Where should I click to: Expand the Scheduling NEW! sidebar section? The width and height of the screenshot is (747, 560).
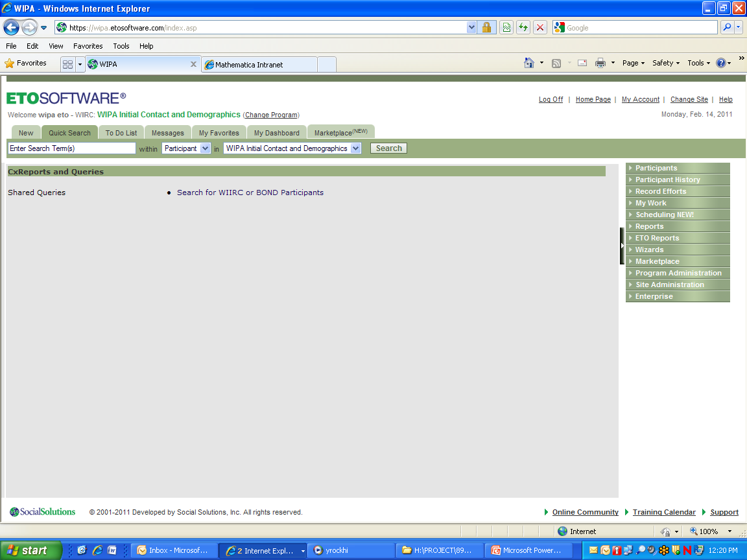[678, 215]
